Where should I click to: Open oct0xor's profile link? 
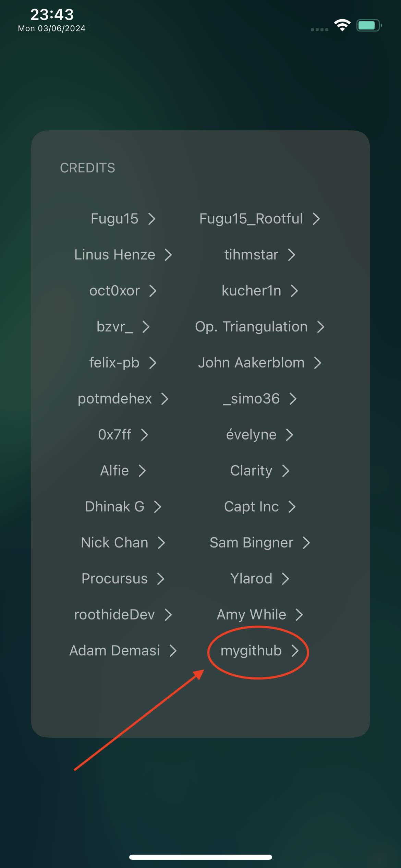click(x=123, y=291)
